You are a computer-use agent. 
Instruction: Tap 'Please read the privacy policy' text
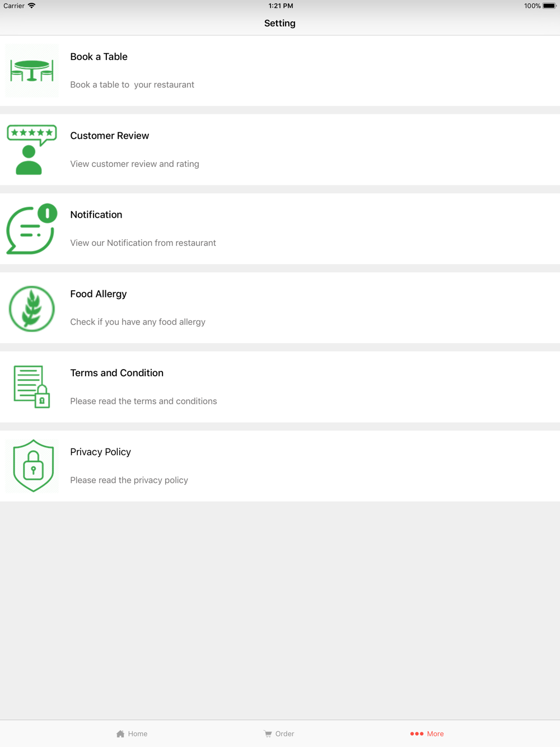129,480
